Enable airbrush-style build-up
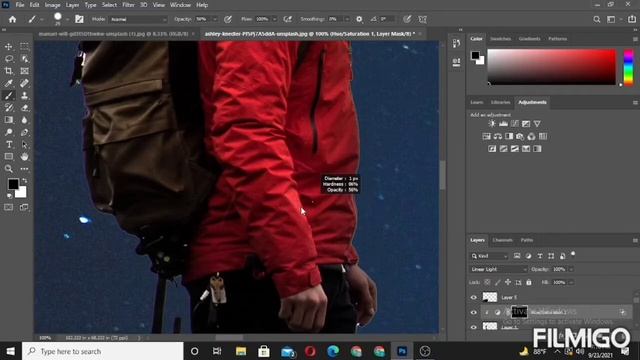This screenshot has width=640, height=360. point(288,19)
